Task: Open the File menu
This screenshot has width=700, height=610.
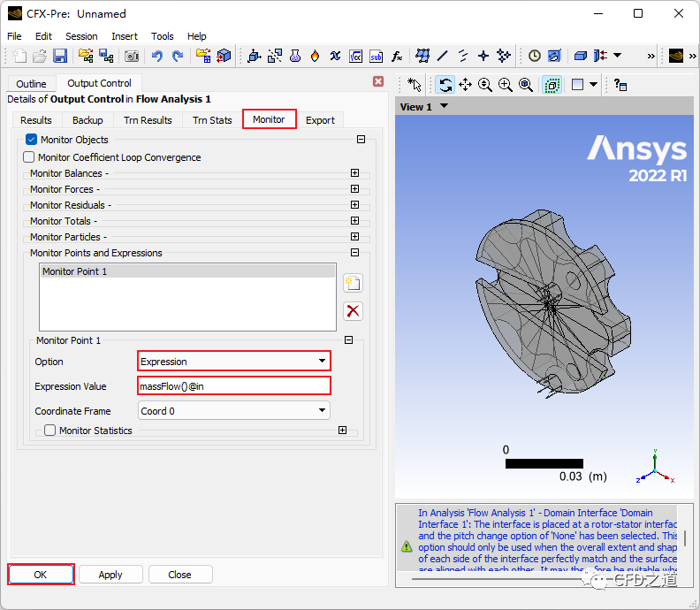Action: coord(14,36)
